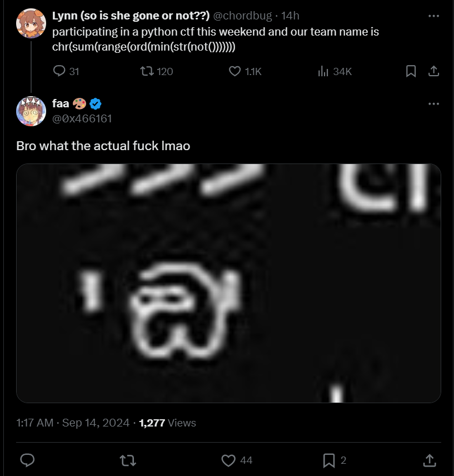The width and height of the screenshot is (454, 476).
Task: Open more options for faa's tweet
Action: coord(433,104)
